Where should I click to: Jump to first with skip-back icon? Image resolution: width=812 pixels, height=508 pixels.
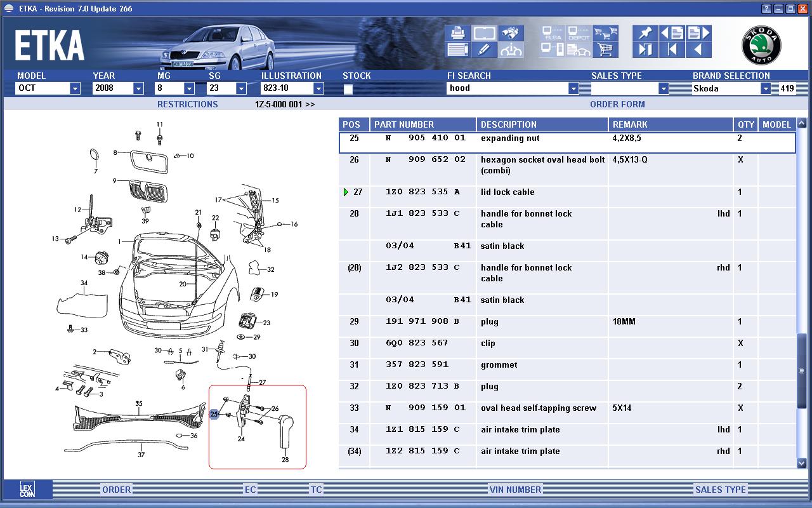672,50
